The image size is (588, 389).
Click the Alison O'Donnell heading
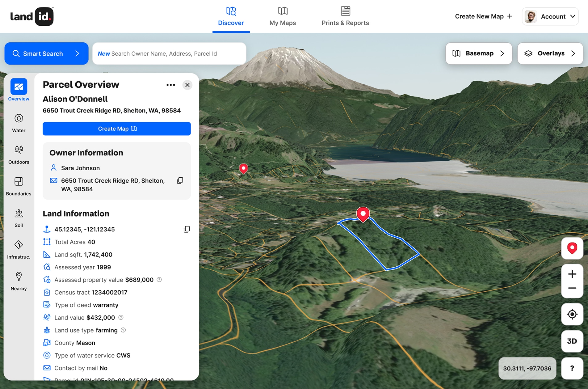point(75,99)
